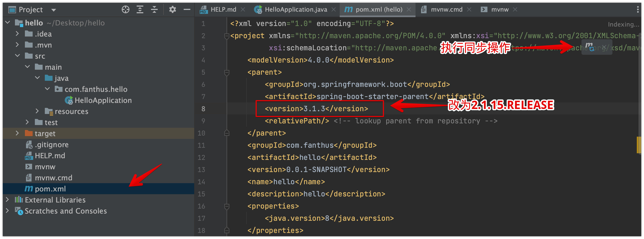This screenshot has width=644, height=239.
Task: Open Project panel settings gear
Action: coord(173,10)
